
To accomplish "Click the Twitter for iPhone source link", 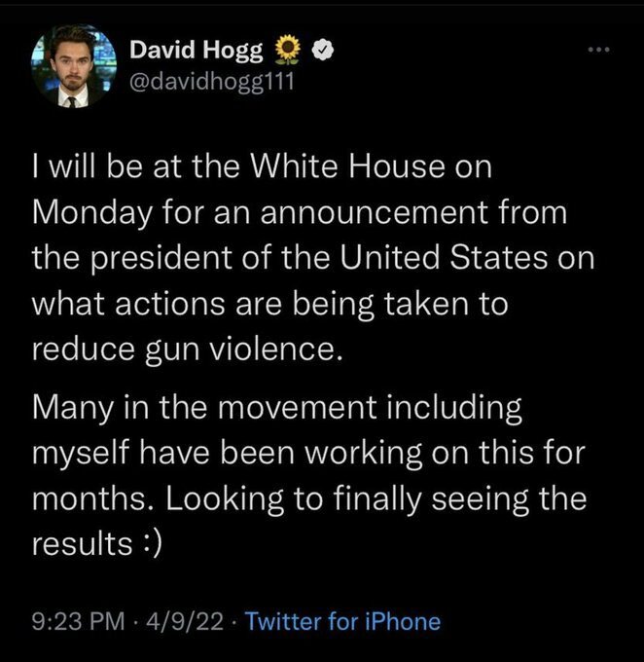I will [342, 621].
